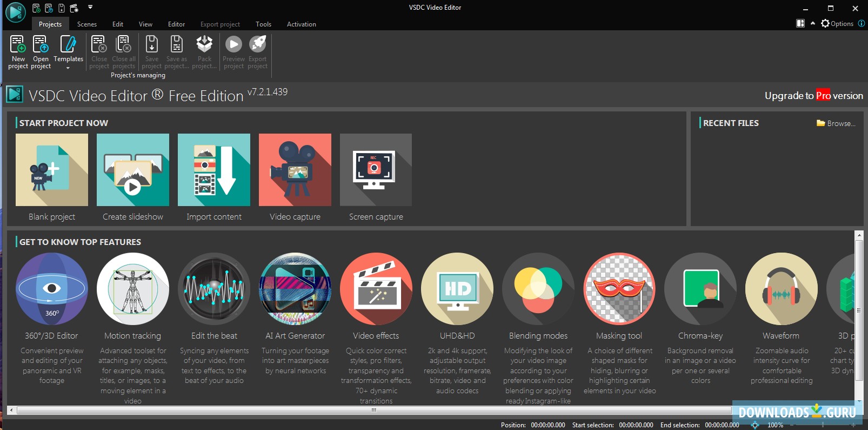Click quick access clapperboard icon in title bar
The image size is (868, 430).
74,8
